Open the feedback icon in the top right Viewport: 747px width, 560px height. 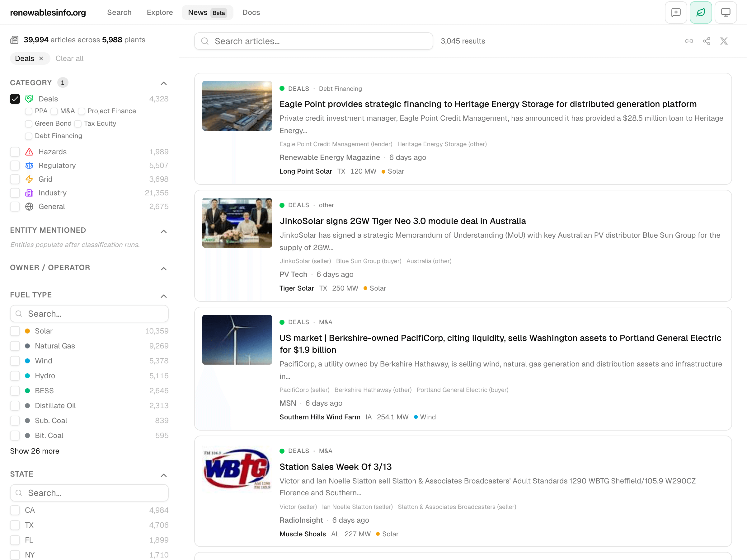pyautogui.click(x=676, y=12)
